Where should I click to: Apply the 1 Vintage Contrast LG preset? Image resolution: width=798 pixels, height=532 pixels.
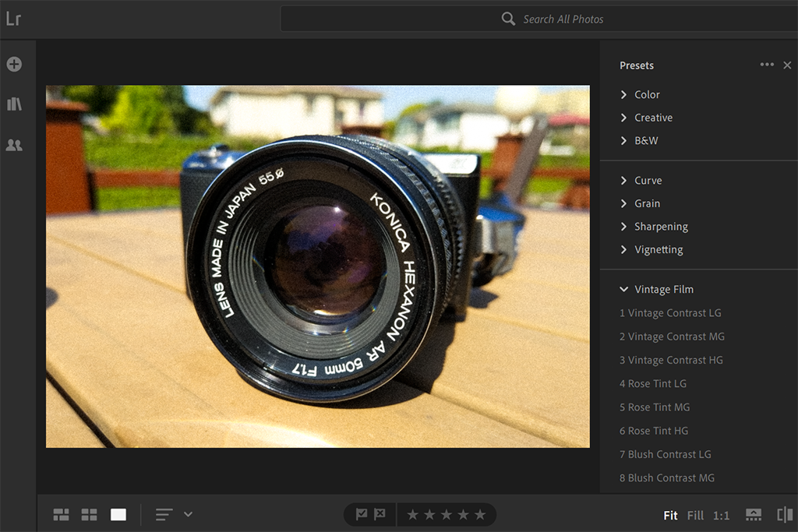670,313
